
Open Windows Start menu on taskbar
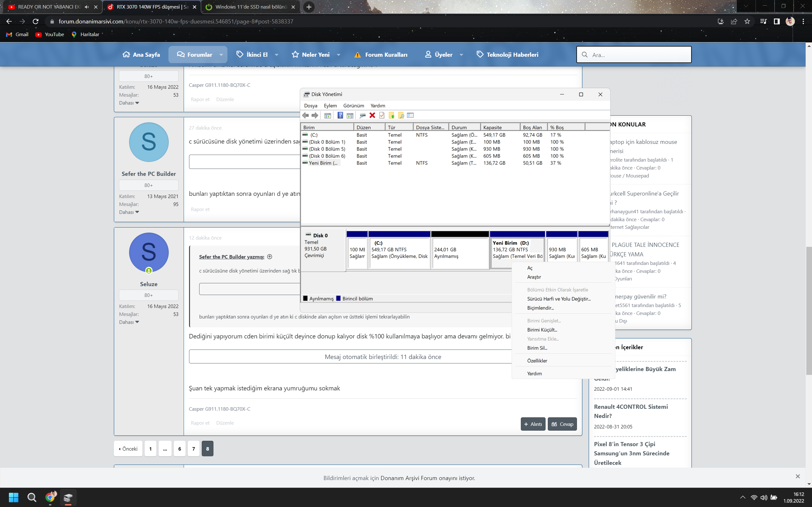pyautogui.click(x=13, y=497)
